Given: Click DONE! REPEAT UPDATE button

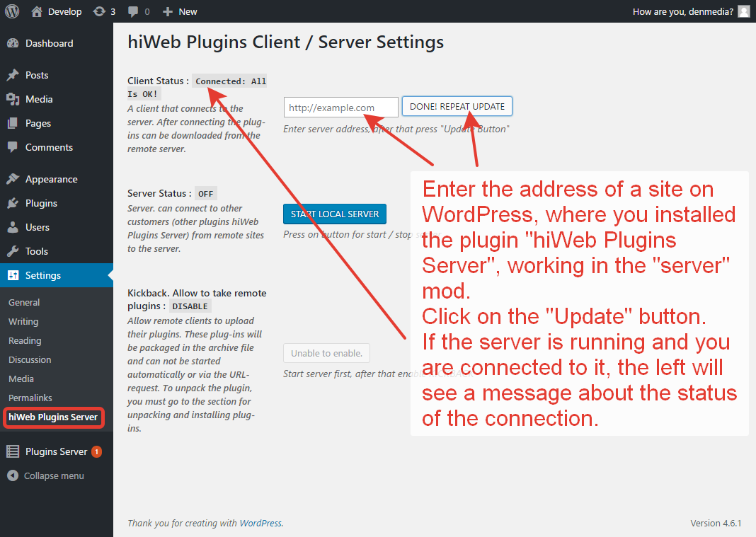Looking at the screenshot, I should [x=457, y=107].
